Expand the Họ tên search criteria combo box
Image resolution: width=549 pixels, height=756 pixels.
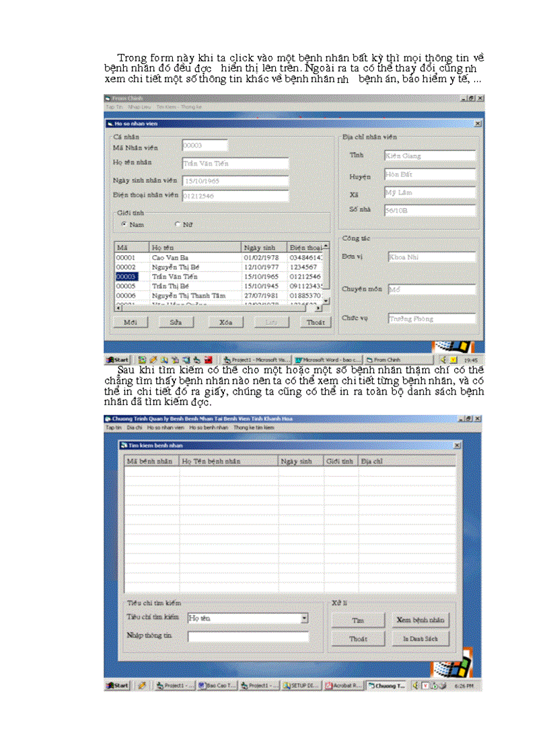(x=304, y=618)
